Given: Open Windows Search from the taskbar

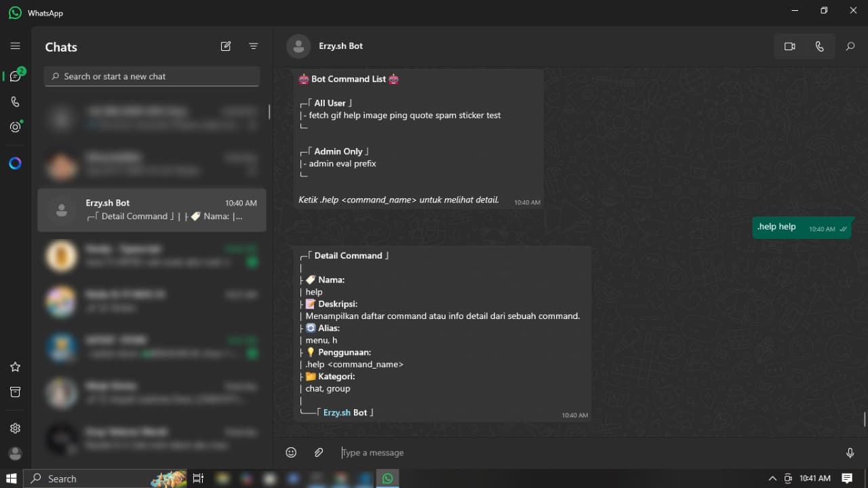Looking at the screenshot, I should [x=61, y=478].
